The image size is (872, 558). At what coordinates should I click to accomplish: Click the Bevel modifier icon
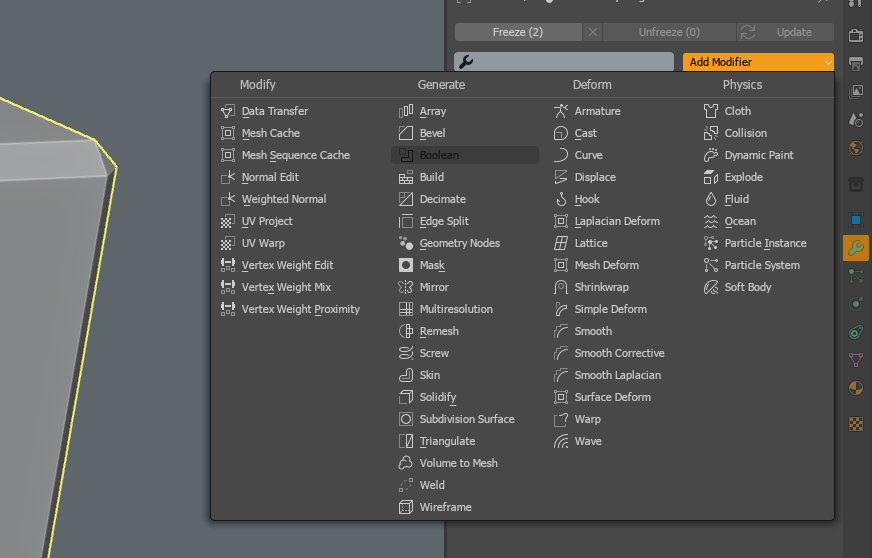point(406,133)
